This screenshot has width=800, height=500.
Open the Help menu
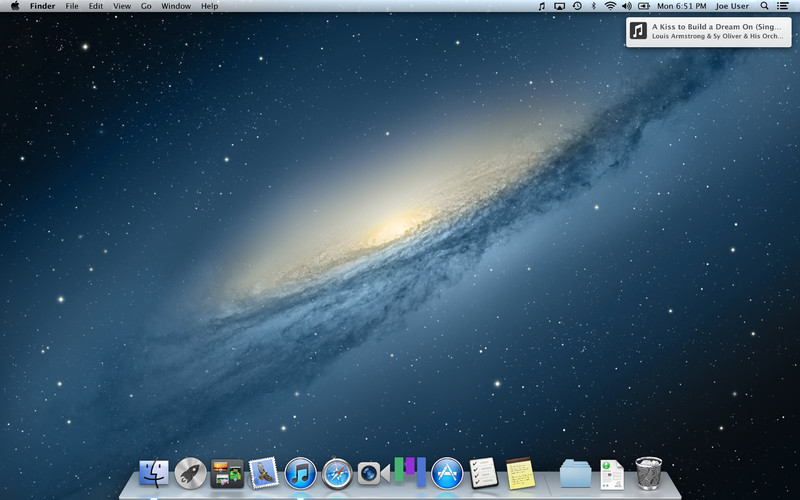[209, 6]
